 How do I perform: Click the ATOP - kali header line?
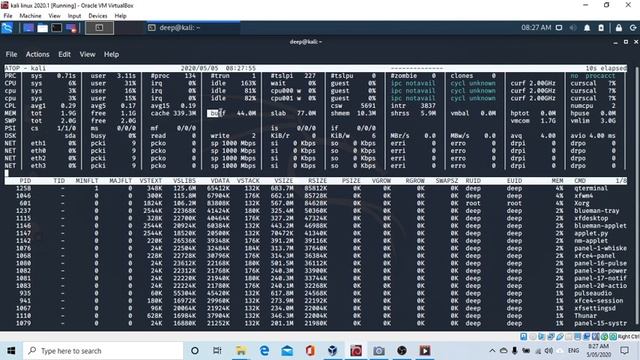point(316,68)
